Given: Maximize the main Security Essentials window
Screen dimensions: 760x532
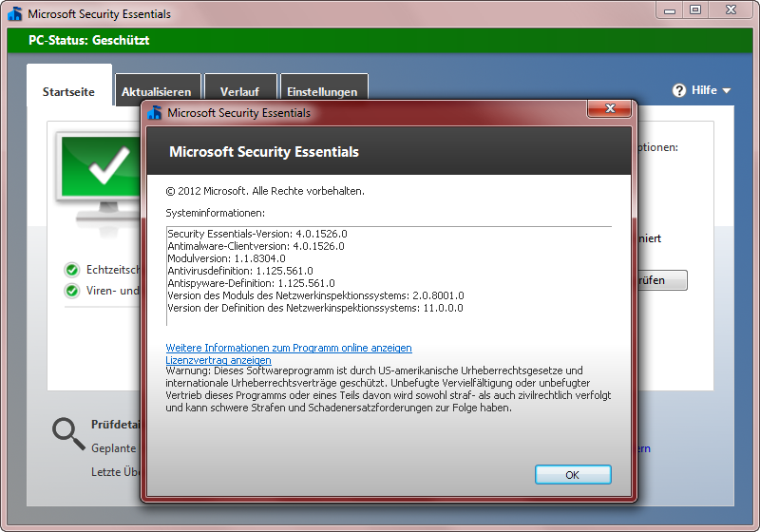Looking at the screenshot, I should pos(695,10).
